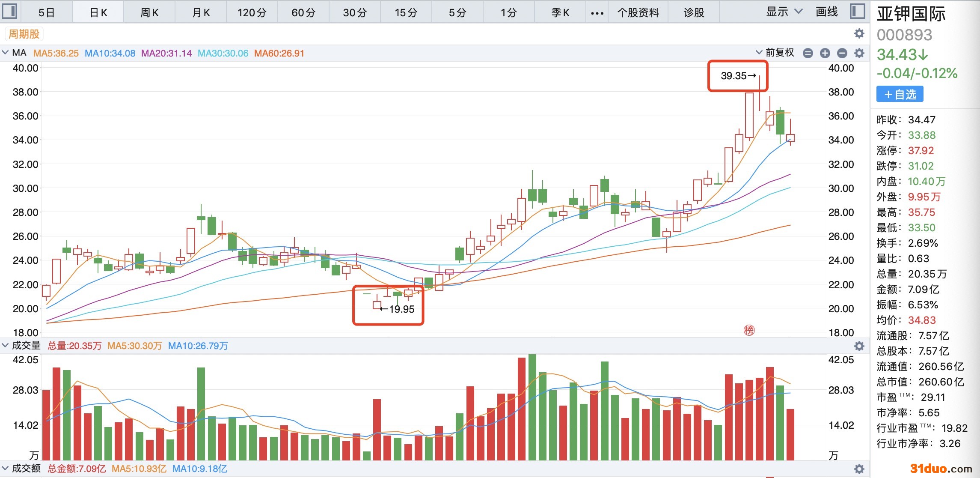
Task: Click the red 榜 circle marker
Action: tap(749, 330)
